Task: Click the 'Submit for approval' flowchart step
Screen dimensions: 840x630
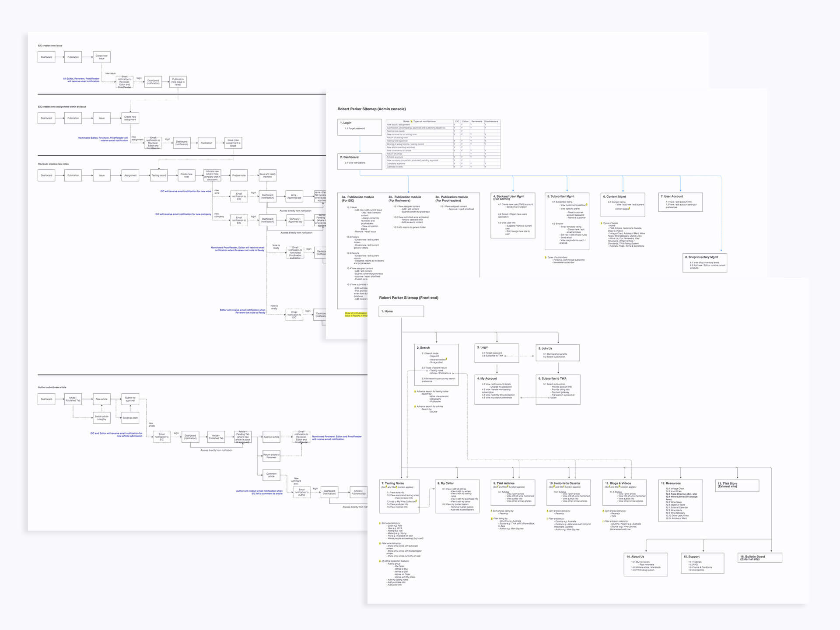Action: tap(130, 399)
